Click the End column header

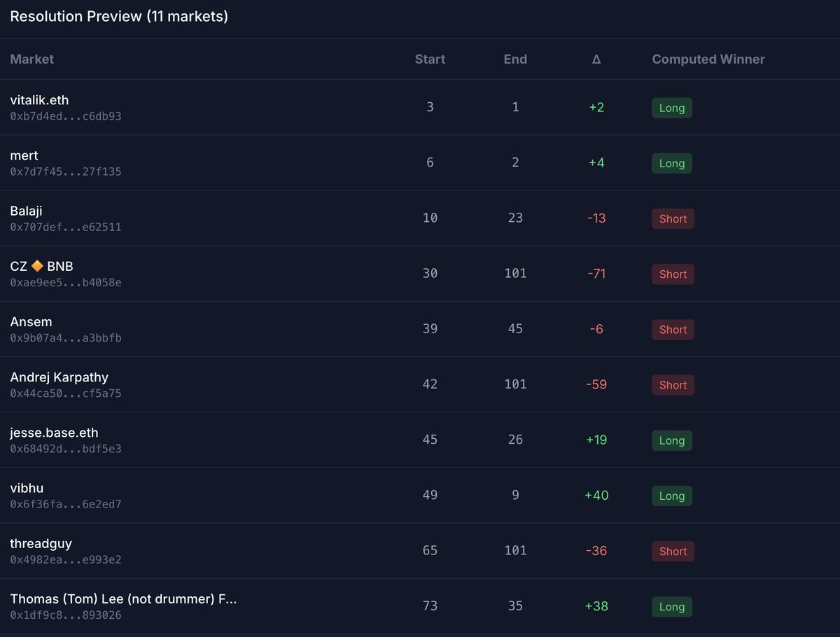[515, 59]
